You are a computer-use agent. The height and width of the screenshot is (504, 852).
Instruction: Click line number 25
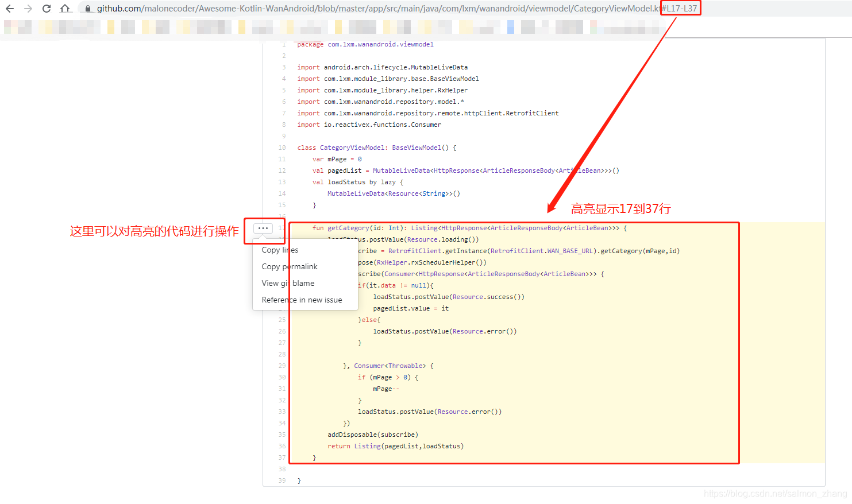pyautogui.click(x=282, y=320)
